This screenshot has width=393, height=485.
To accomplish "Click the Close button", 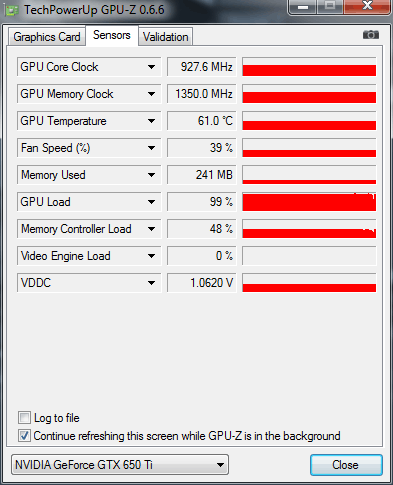I will [x=346, y=465].
